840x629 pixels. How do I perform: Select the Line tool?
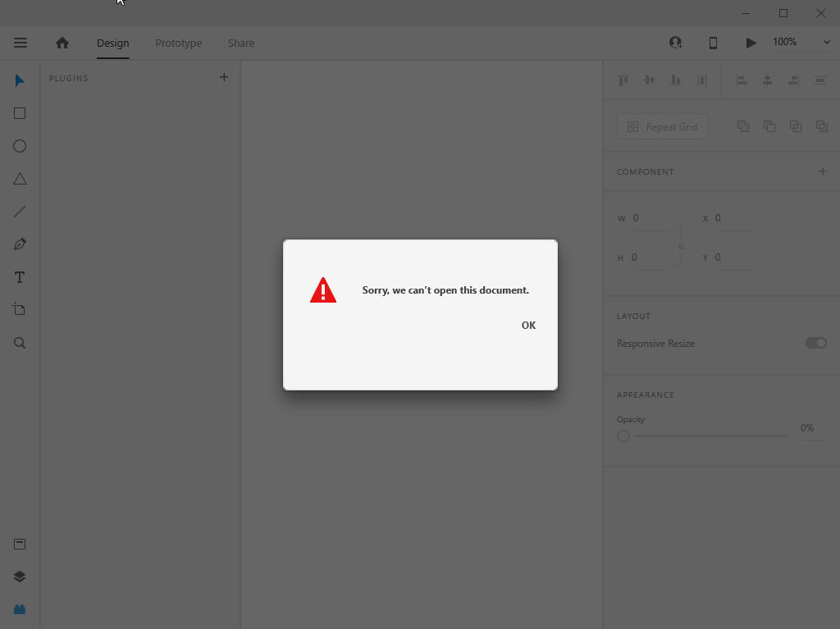(x=19, y=211)
